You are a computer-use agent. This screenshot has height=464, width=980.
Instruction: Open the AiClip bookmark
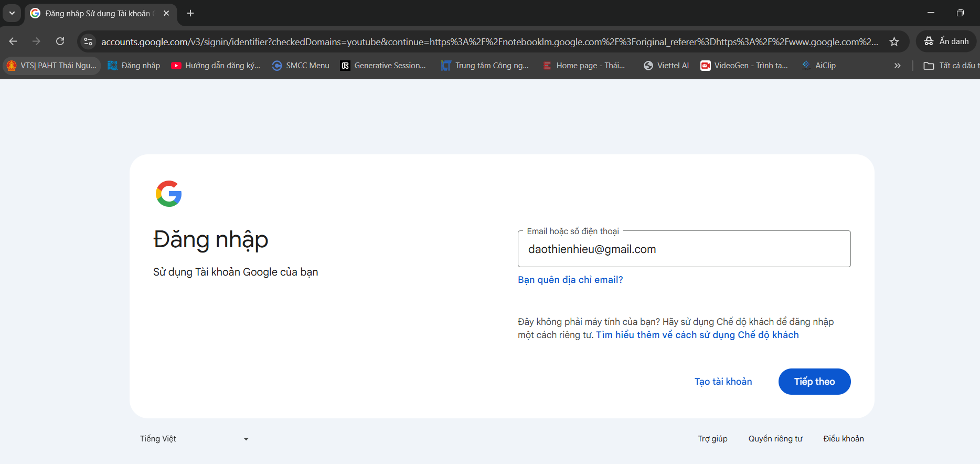pyautogui.click(x=819, y=66)
